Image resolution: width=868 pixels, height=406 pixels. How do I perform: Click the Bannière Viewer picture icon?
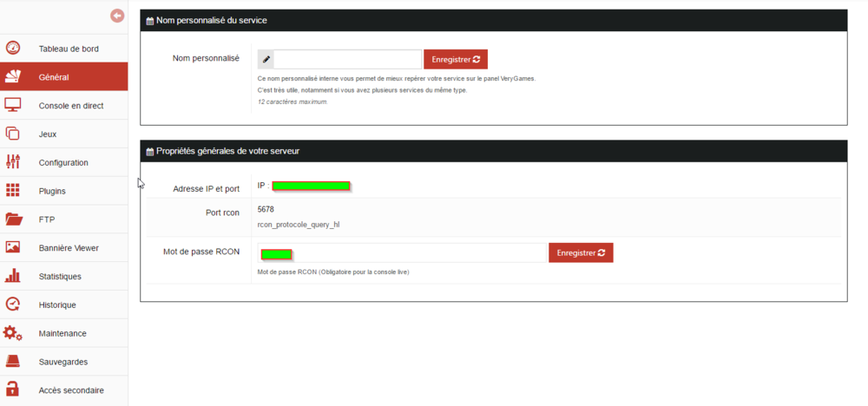[13, 247]
